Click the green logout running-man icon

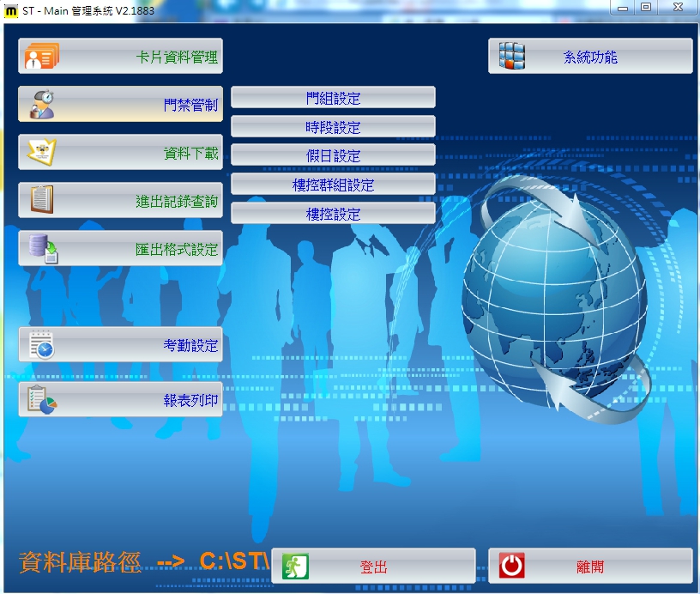click(295, 567)
